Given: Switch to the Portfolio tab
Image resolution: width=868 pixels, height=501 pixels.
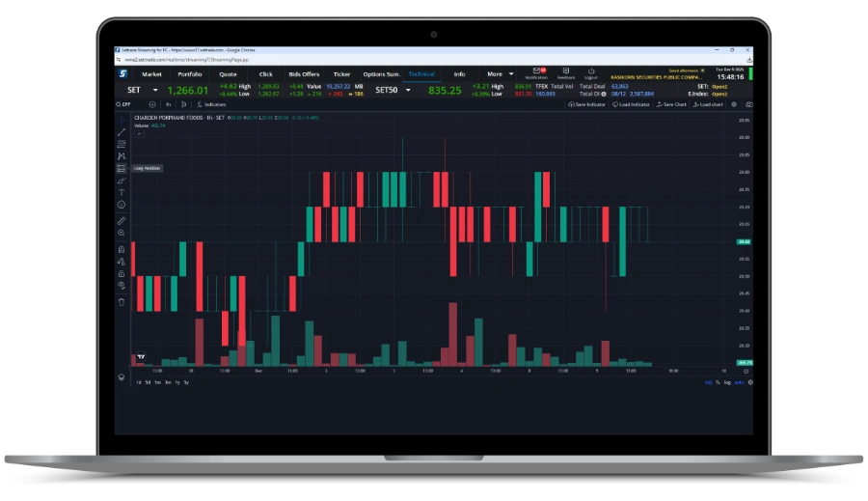Looking at the screenshot, I should pos(189,74).
